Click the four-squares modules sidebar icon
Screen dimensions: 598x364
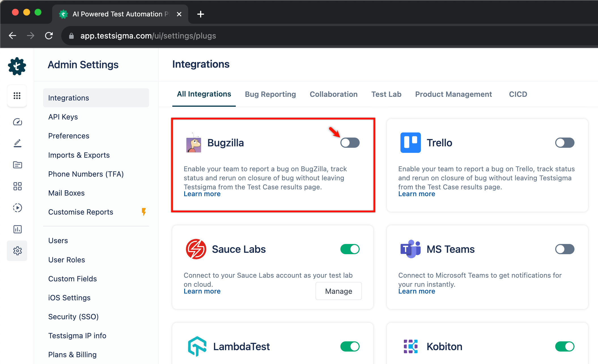17,186
